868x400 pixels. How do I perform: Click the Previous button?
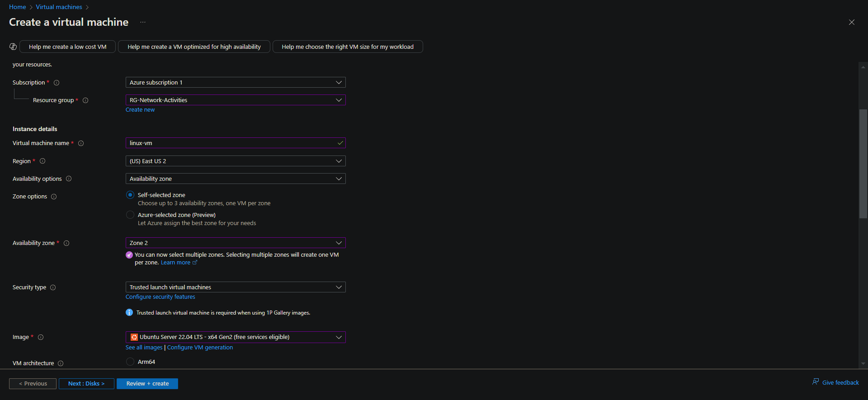click(x=33, y=384)
